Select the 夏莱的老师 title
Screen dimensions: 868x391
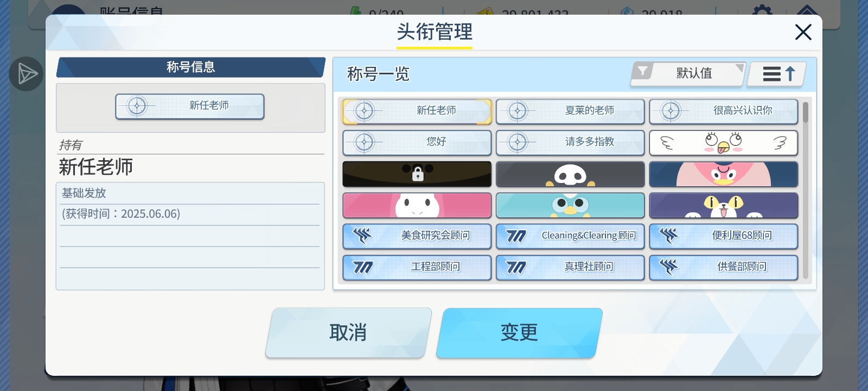[x=570, y=111]
